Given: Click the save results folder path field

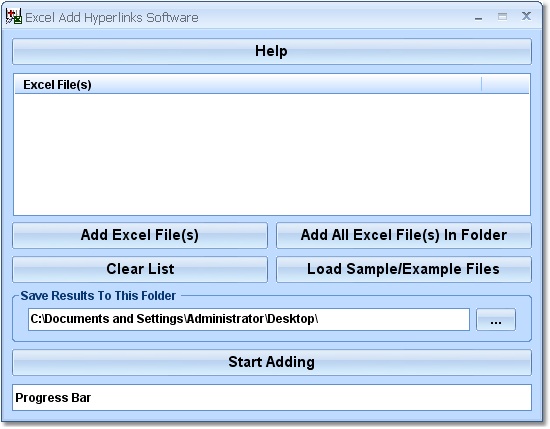Looking at the screenshot, I should click(x=249, y=320).
